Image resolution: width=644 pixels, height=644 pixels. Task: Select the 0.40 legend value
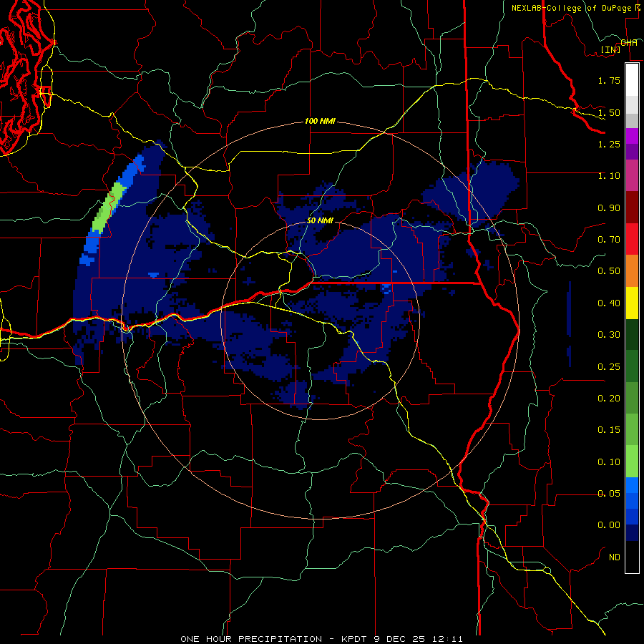click(x=609, y=303)
